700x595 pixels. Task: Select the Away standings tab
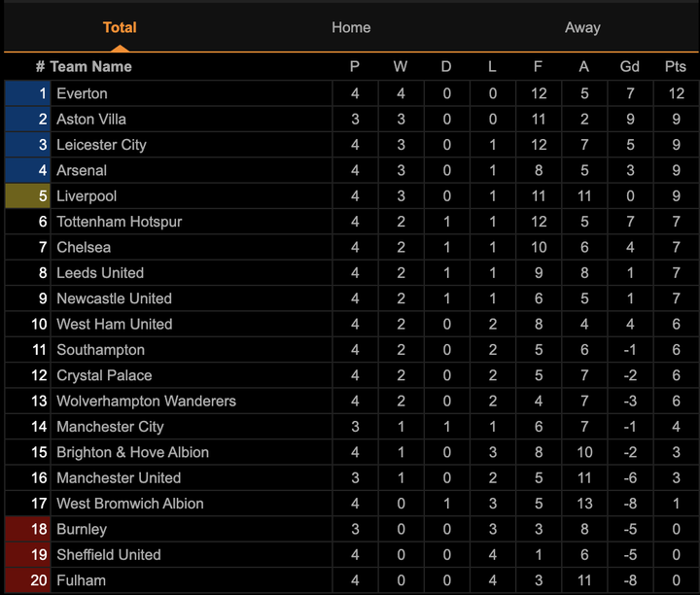(x=582, y=27)
